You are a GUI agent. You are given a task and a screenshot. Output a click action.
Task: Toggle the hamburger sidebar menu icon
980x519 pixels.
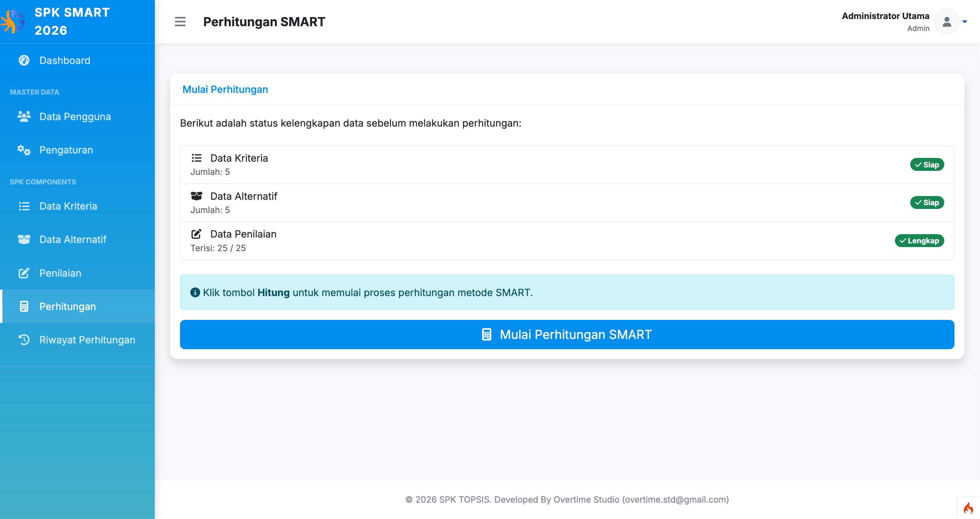[x=180, y=22]
